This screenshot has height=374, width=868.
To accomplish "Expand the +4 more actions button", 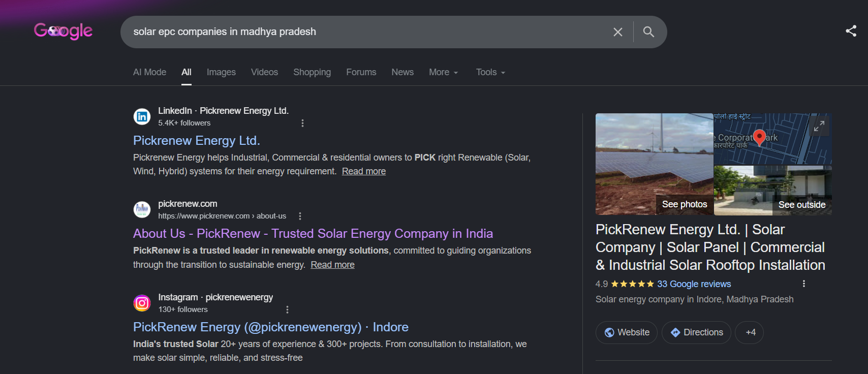I will coord(750,332).
